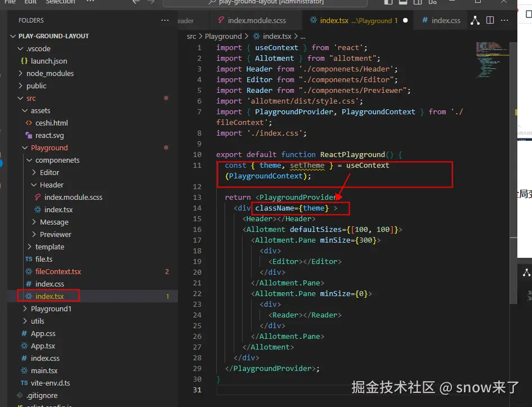Open the editor's more actions ellipsis
This screenshot has width=532, height=407.
tap(504, 20)
